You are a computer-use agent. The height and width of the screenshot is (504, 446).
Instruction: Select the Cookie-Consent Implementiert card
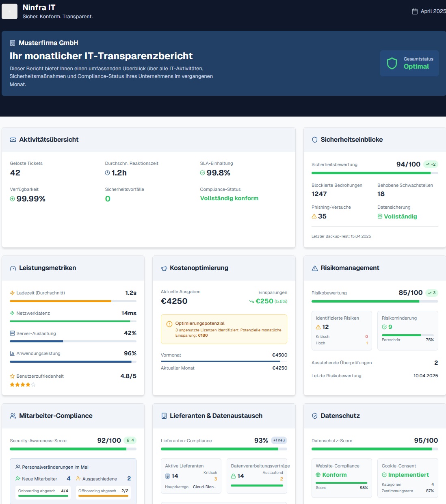[x=407, y=478]
